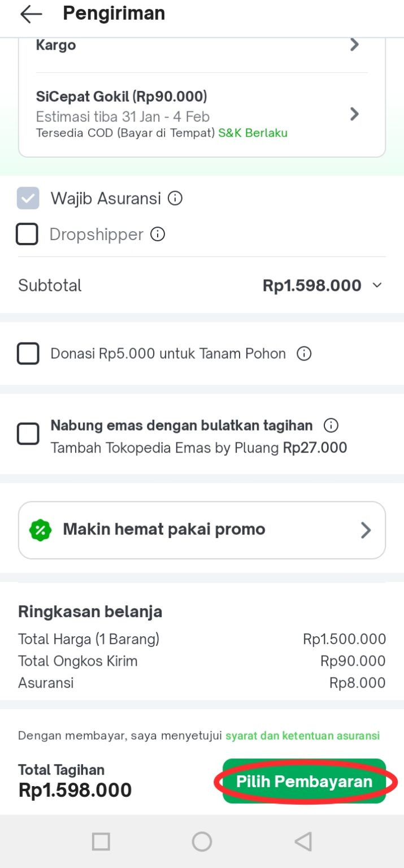
Task: Click syarat dan ketentuan asuransi link
Action: click(303, 736)
